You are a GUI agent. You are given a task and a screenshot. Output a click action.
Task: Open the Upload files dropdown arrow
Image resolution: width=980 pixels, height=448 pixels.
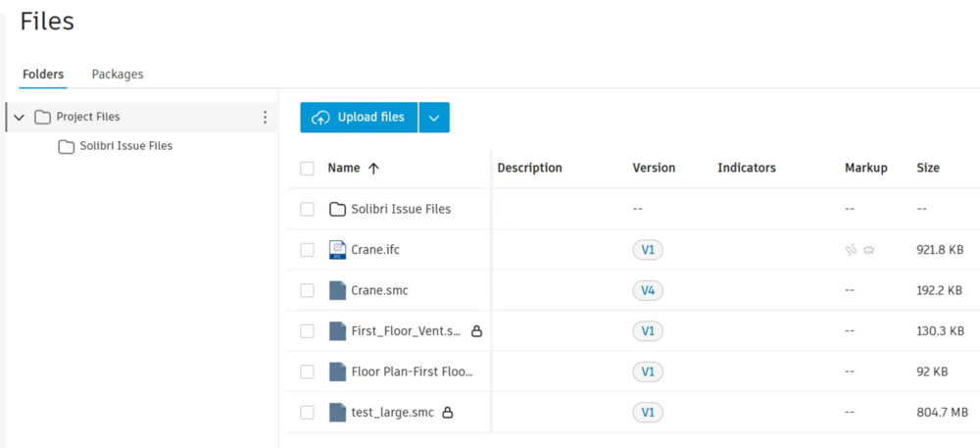pos(434,118)
